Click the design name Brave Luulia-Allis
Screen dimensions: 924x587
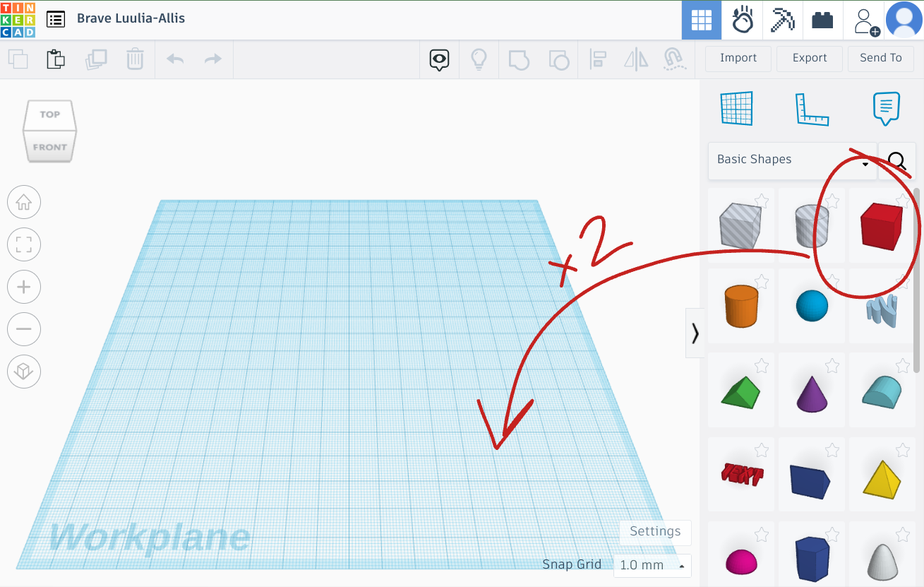(131, 18)
